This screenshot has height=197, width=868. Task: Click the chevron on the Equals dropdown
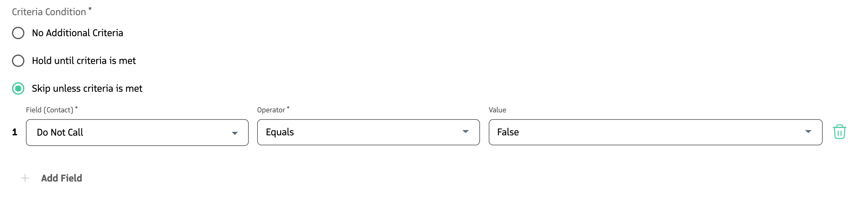[x=466, y=132]
